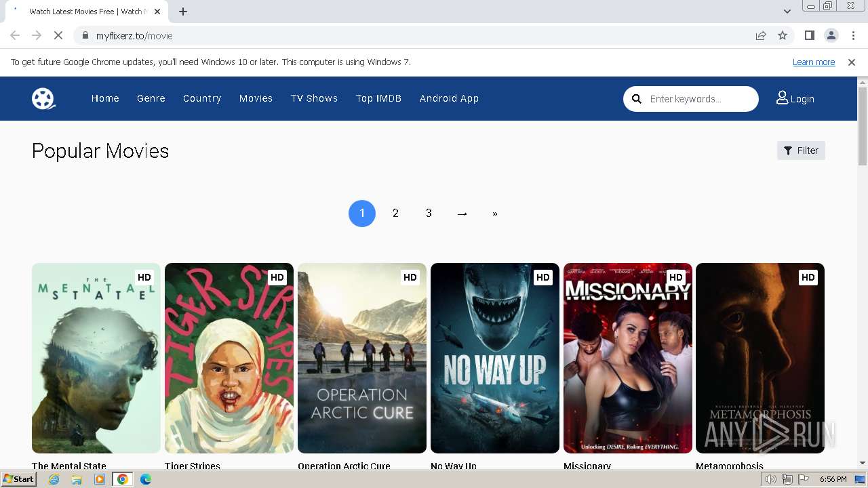Open the Genre dropdown menu

[151, 98]
